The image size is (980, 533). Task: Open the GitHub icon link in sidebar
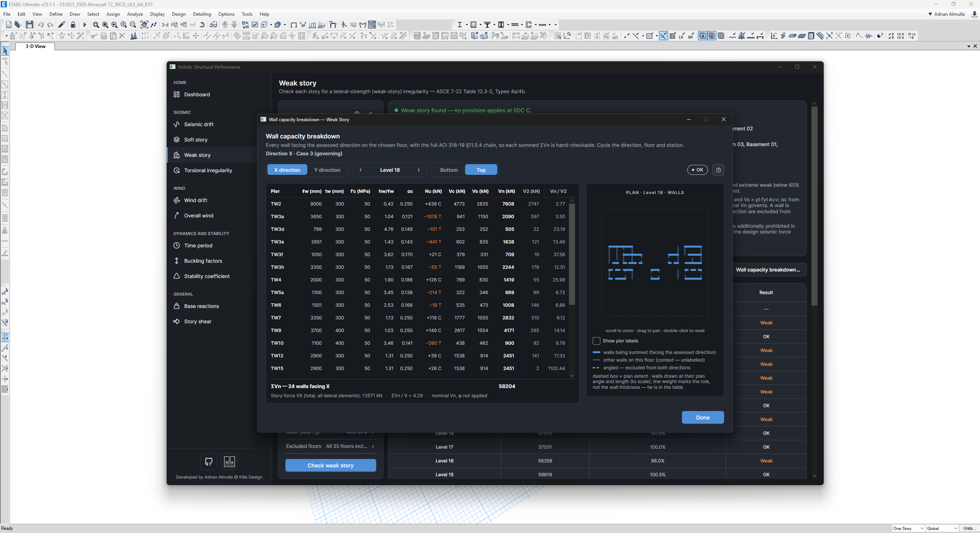(x=208, y=461)
